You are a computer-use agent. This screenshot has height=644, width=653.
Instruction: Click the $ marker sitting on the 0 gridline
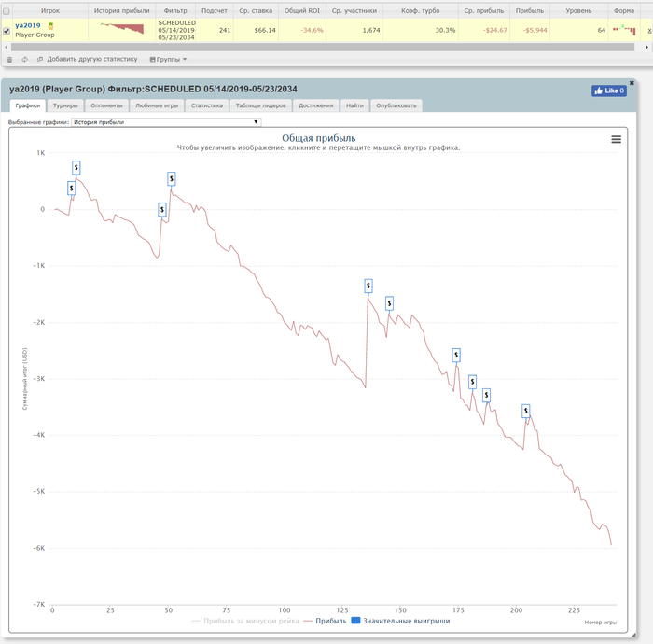tap(162, 209)
